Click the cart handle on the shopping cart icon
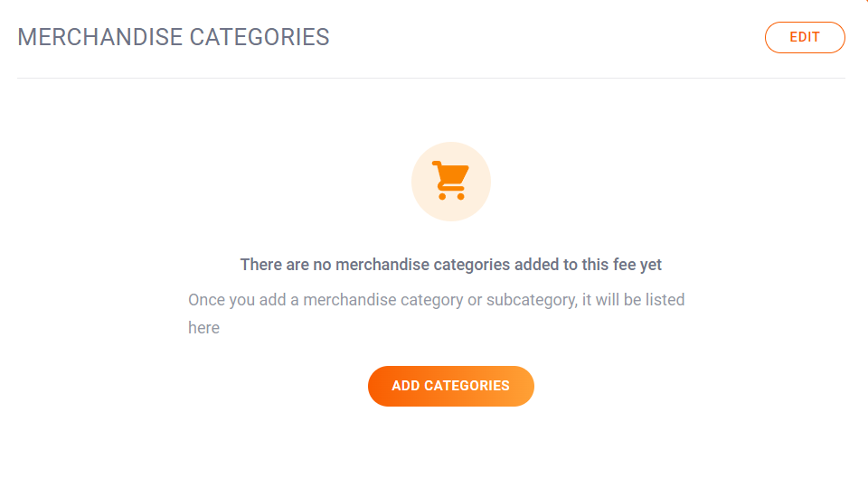The height and width of the screenshot is (487, 868). pos(437,164)
